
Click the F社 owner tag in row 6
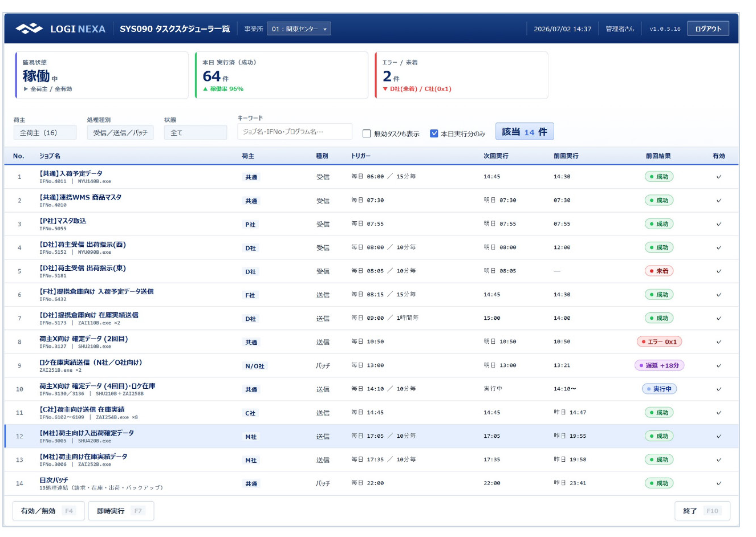click(250, 295)
